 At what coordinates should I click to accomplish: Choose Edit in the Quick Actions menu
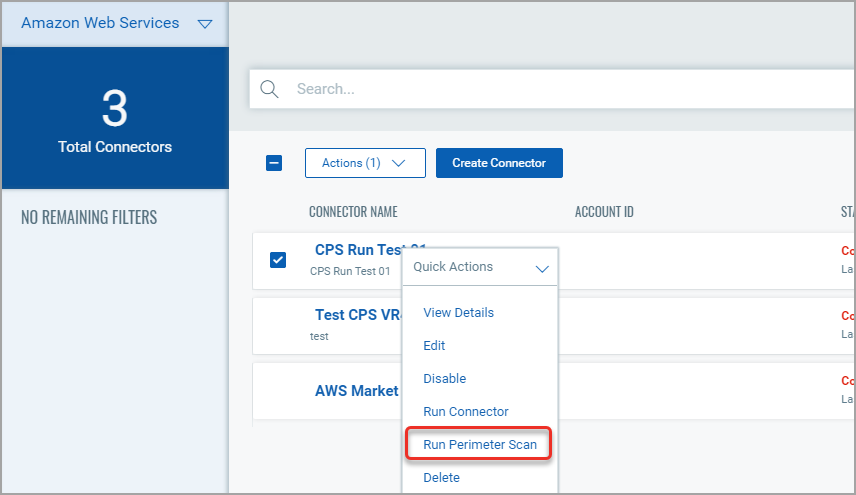click(x=434, y=345)
